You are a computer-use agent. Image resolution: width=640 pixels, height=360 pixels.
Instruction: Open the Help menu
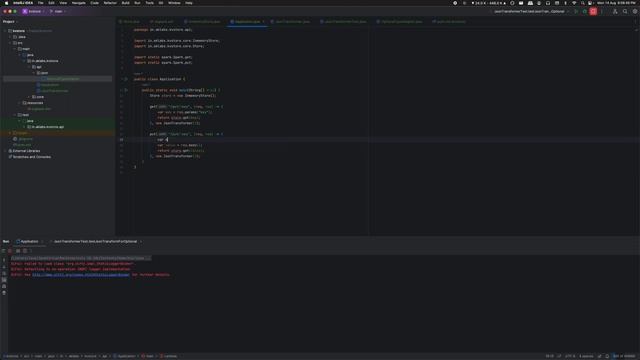tap(189, 3)
